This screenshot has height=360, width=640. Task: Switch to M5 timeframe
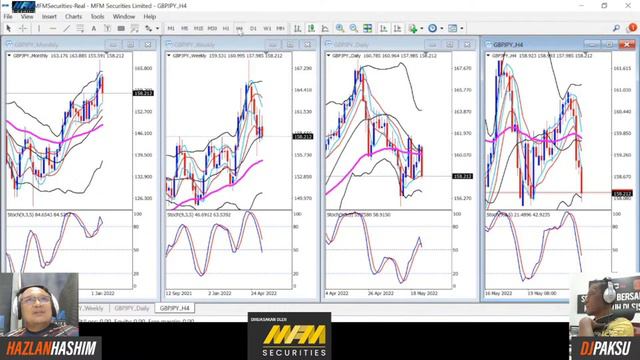(x=184, y=29)
